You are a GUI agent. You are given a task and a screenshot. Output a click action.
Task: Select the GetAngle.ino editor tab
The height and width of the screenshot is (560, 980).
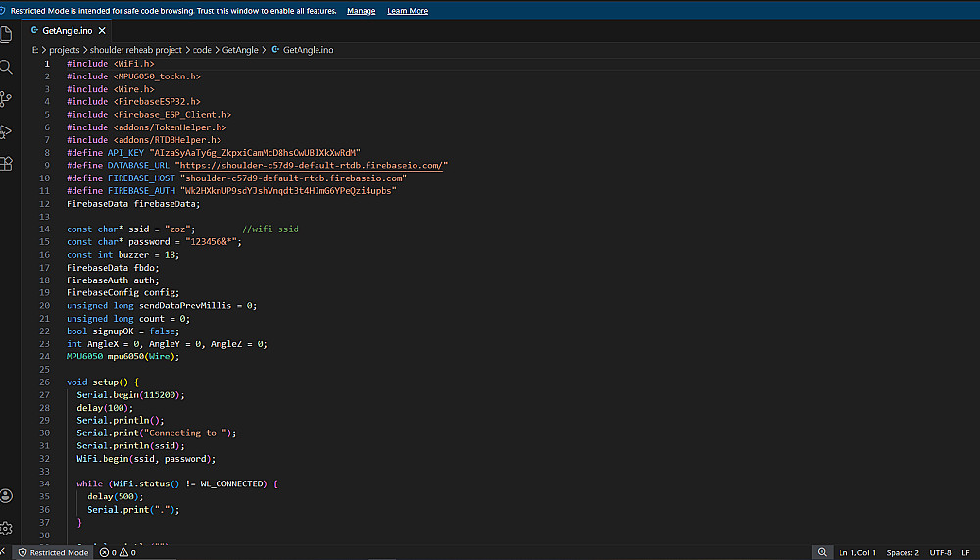click(67, 31)
